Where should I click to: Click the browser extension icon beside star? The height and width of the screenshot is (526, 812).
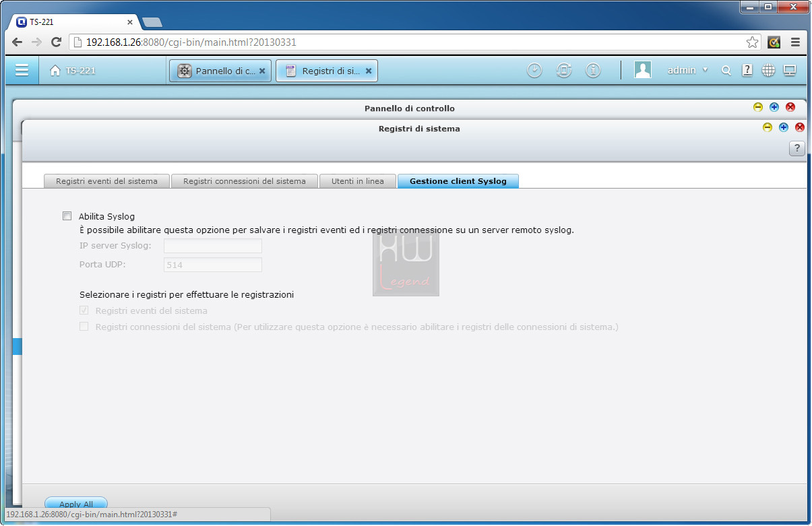click(774, 42)
